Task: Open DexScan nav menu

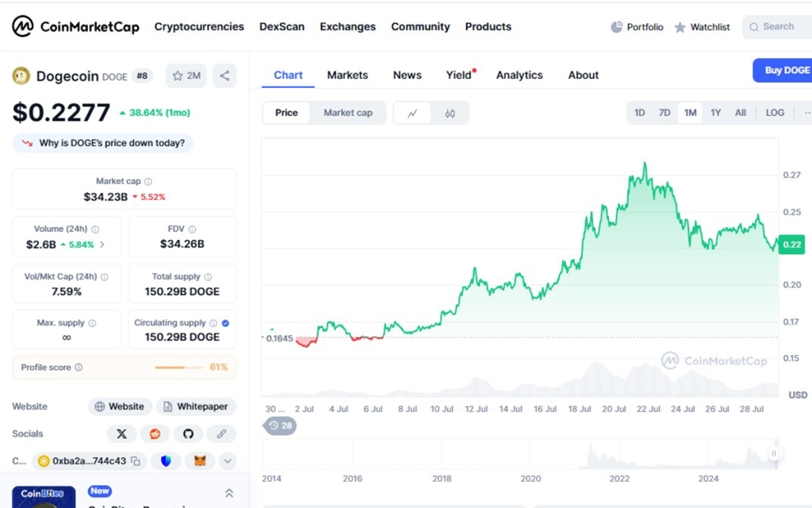Action: coord(282,26)
